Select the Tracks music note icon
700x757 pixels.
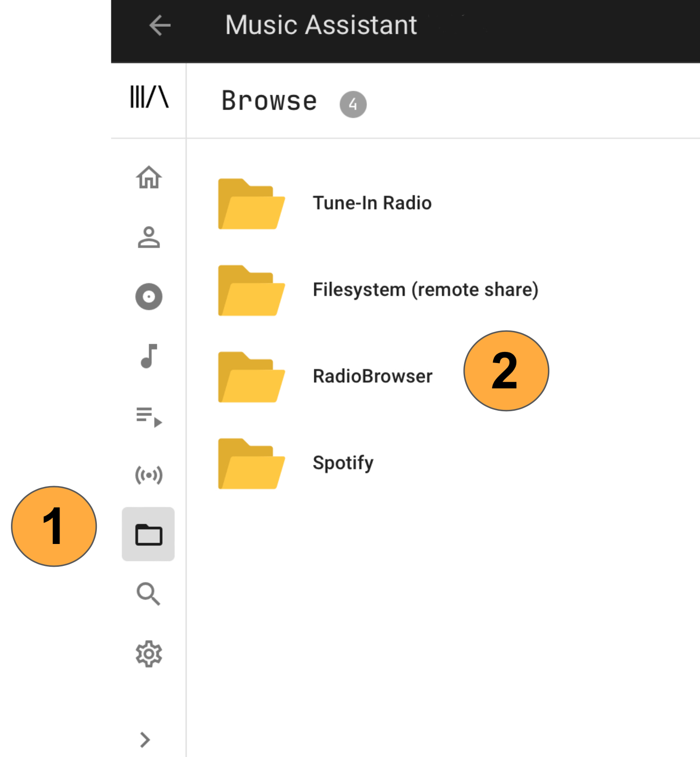click(149, 355)
